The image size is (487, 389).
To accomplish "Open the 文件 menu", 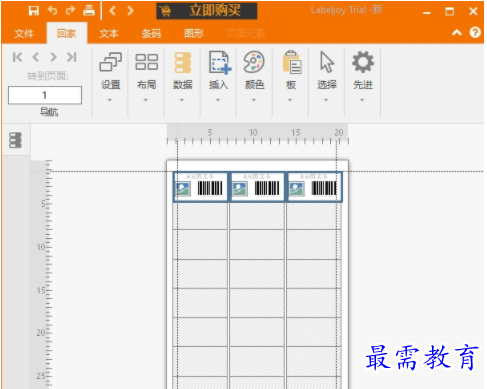I will 24,33.
